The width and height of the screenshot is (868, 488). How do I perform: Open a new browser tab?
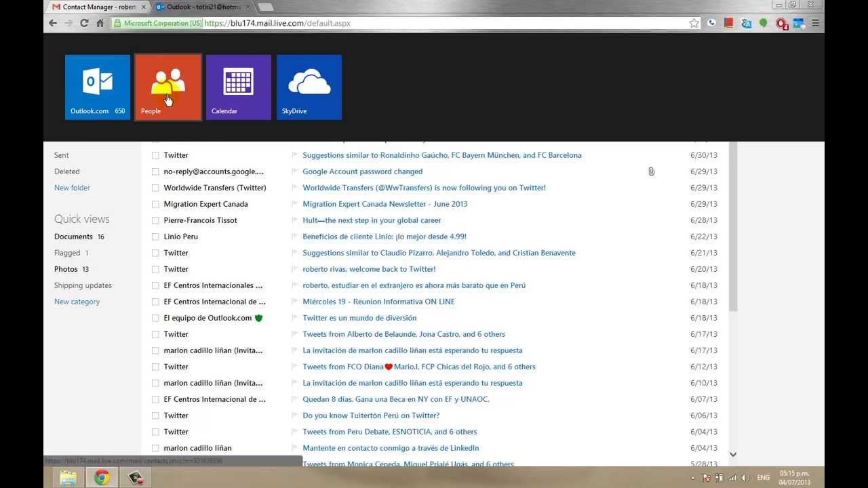266,7
